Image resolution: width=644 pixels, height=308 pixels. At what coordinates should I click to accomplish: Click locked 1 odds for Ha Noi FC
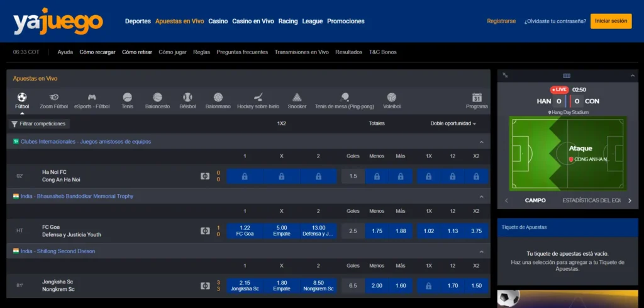[x=245, y=176]
